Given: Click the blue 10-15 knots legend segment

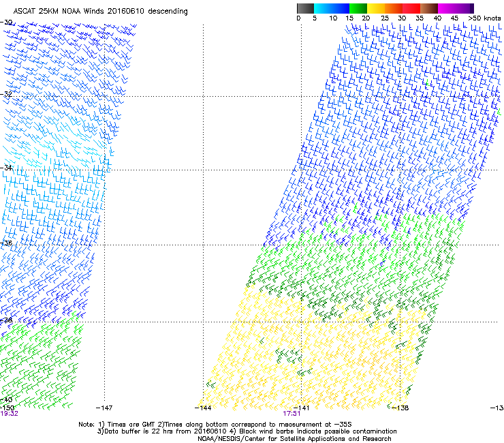Looking at the screenshot, I should point(341,8).
